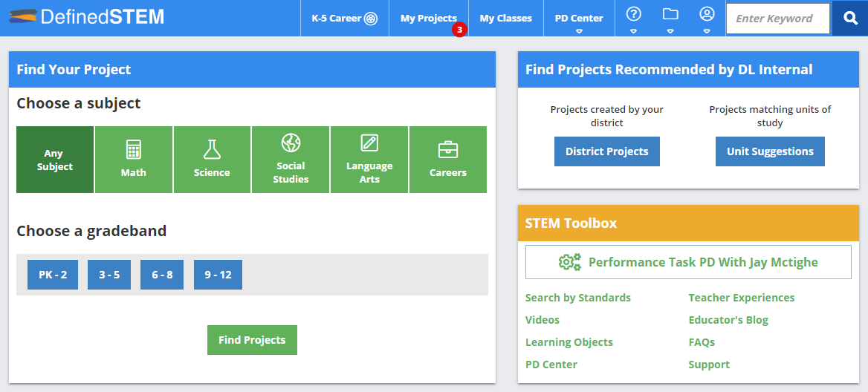868x392 pixels.
Task: Click the green Find Projects button
Action: click(x=252, y=340)
